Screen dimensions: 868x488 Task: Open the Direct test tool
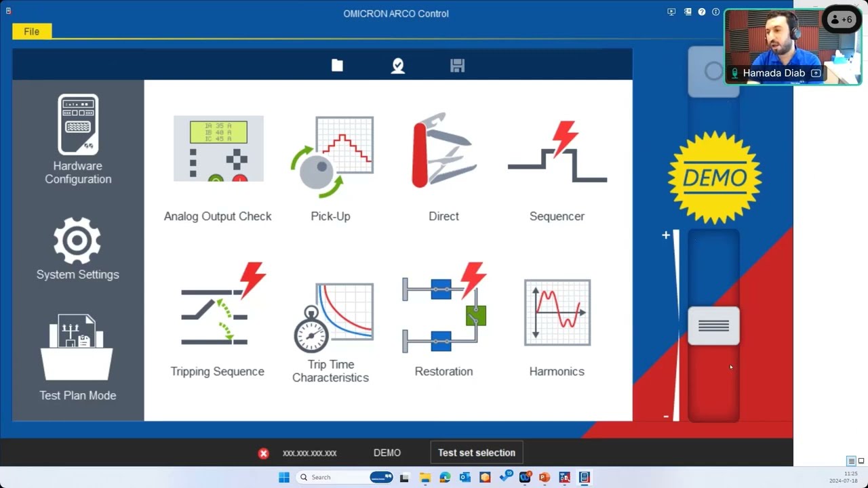pos(444,168)
